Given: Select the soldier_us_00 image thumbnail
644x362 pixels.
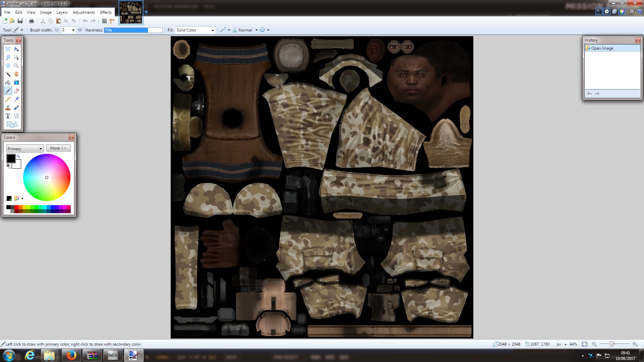Looking at the screenshot, I should 131,12.
